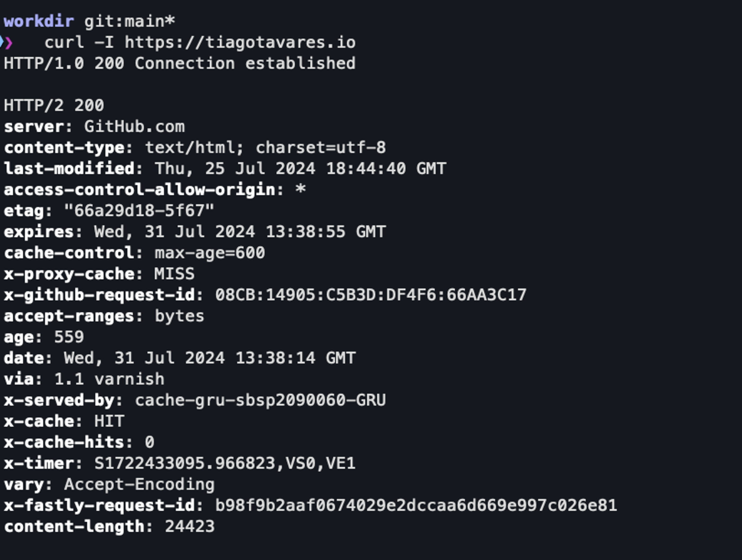Click the curl -I command text
This screenshot has height=560, width=742.
pyautogui.click(x=79, y=43)
